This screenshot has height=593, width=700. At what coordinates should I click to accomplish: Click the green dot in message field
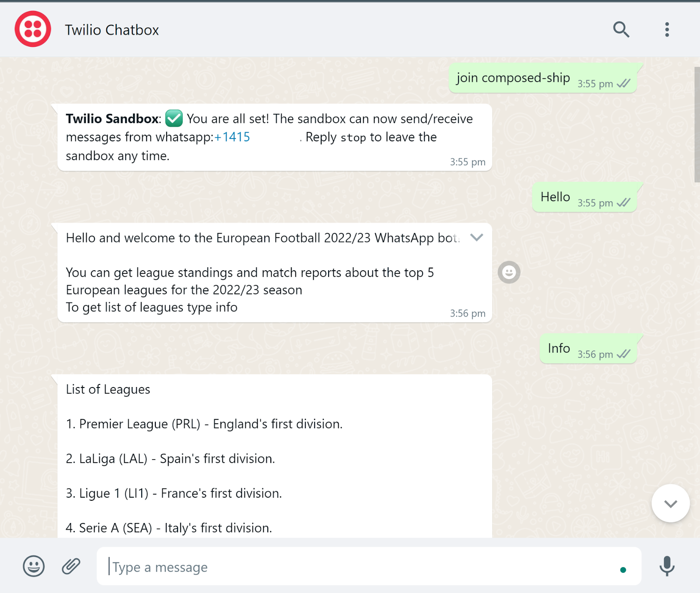[623, 569]
